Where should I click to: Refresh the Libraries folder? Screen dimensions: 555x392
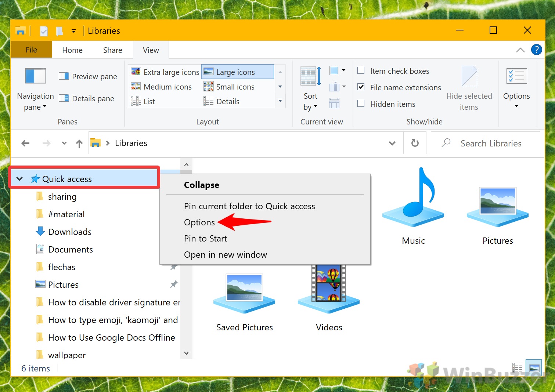coord(415,143)
